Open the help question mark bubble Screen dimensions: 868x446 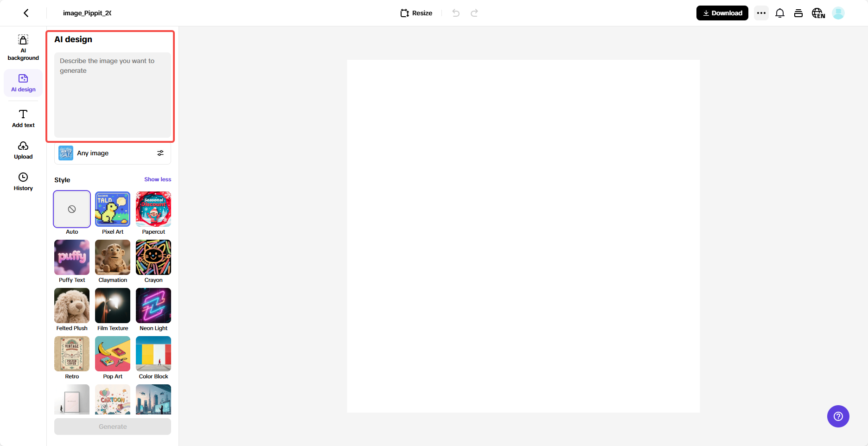coord(838,416)
